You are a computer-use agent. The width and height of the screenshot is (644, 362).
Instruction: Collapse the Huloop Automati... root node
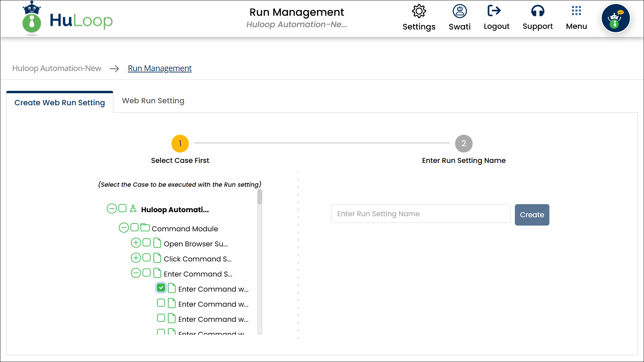[112, 208]
